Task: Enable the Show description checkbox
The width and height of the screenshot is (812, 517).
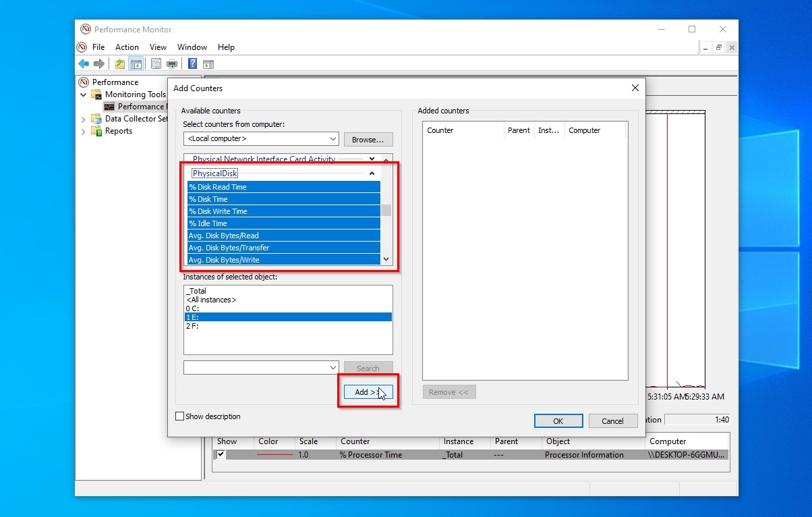Action: click(x=179, y=416)
